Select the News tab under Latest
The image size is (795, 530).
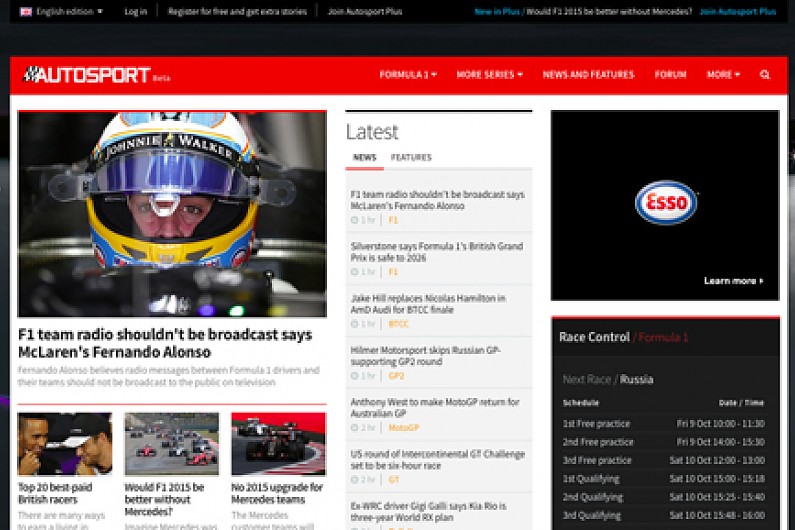pyautogui.click(x=365, y=157)
